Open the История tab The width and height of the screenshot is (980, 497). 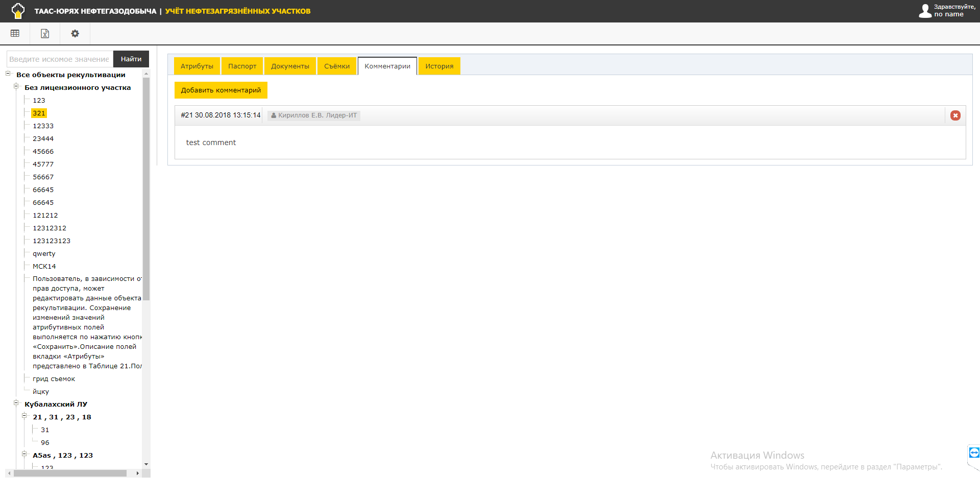click(439, 66)
